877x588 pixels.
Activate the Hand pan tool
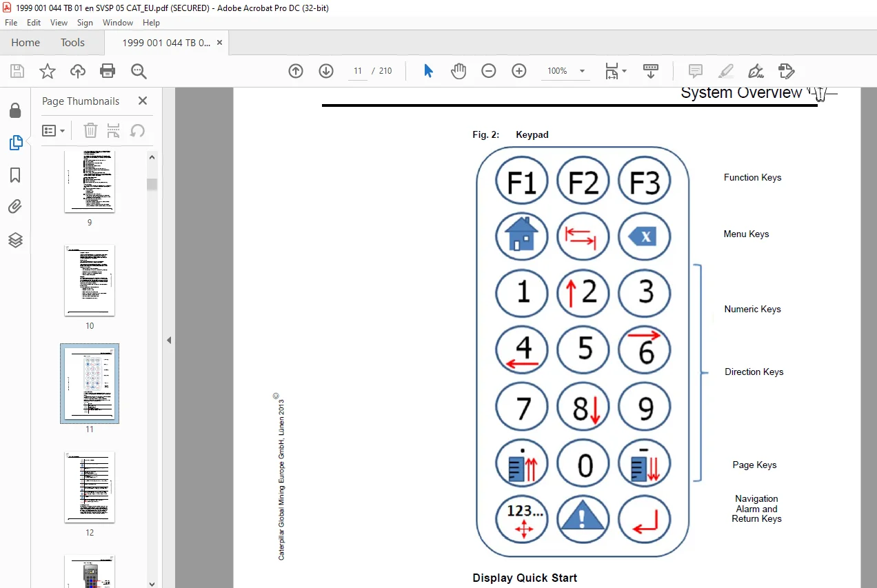click(x=458, y=71)
